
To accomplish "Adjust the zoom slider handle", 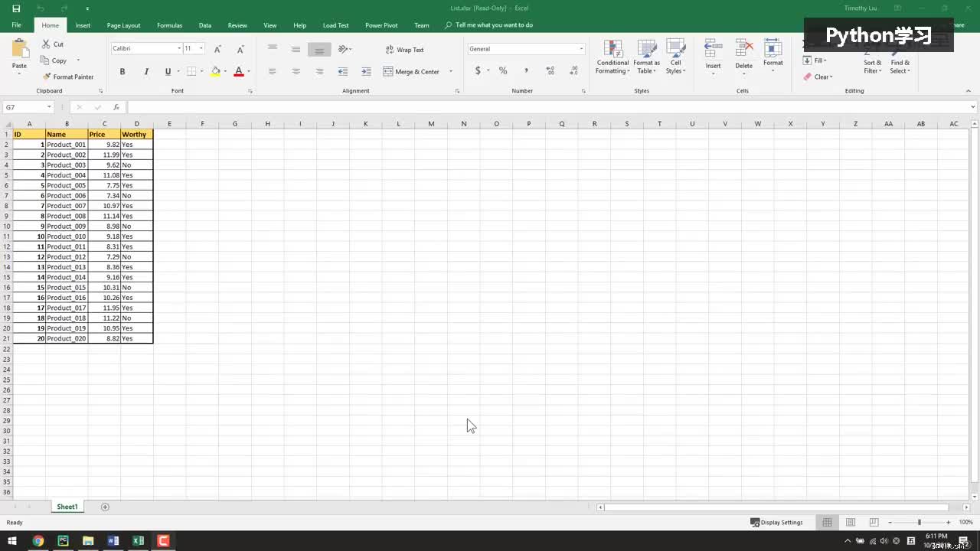I will click(920, 522).
